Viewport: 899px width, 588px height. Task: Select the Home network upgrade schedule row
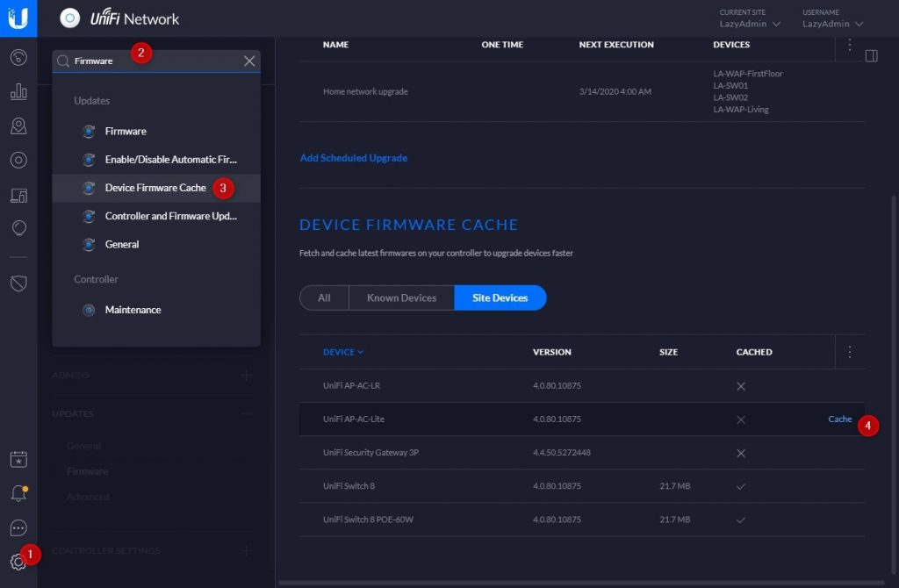[582, 91]
